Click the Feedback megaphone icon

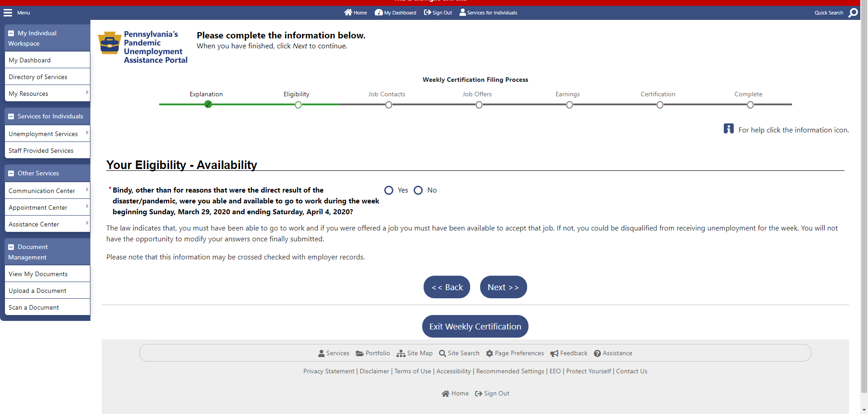click(554, 353)
